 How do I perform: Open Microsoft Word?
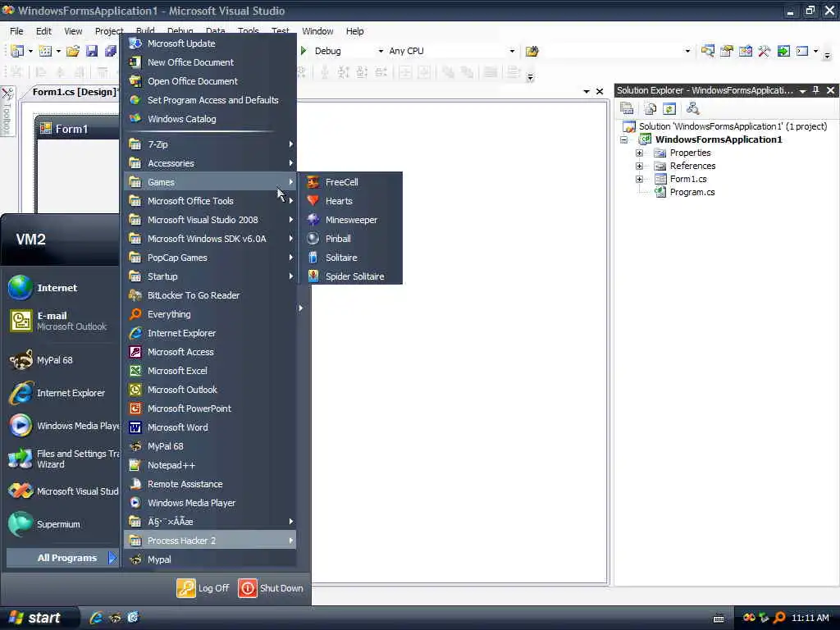(210, 427)
